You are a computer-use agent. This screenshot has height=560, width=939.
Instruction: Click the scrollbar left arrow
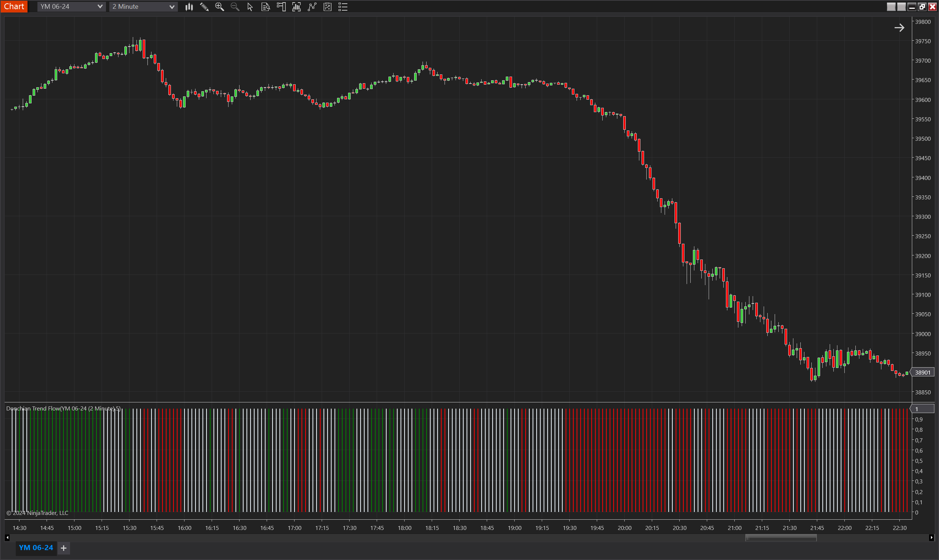pos(7,538)
